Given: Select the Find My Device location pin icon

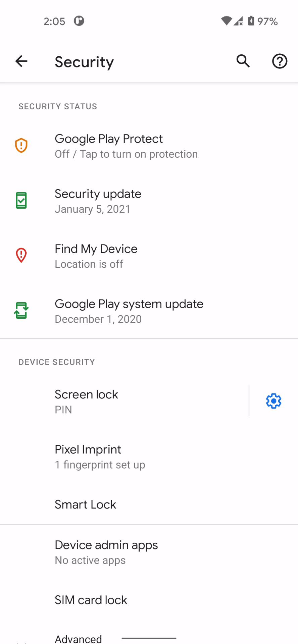Looking at the screenshot, I should tap(21, 255).
